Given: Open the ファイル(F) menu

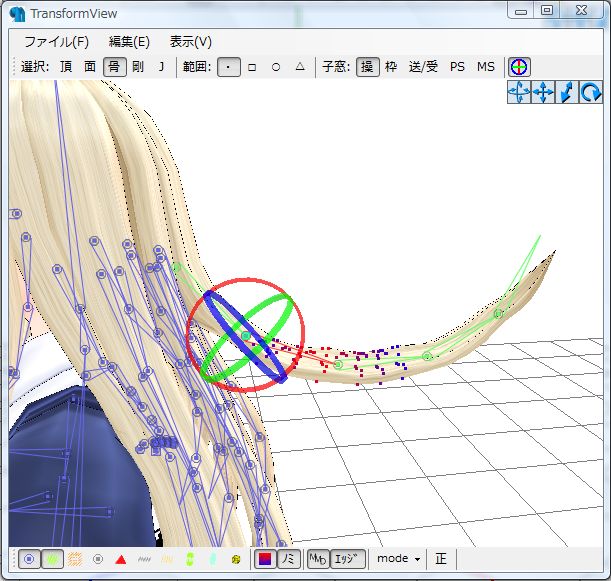Looking at the screenshot, I should tap(56, 41).
